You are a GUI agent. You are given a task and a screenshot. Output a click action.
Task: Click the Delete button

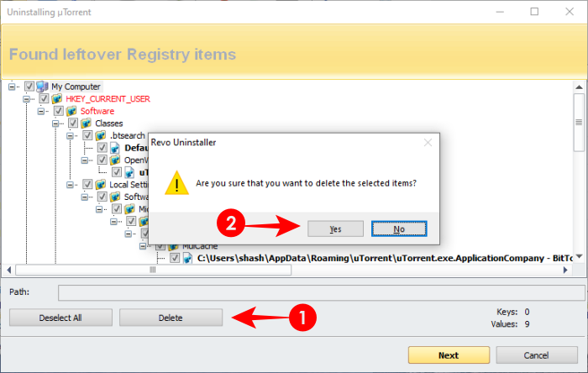click(x=171, y=318)
